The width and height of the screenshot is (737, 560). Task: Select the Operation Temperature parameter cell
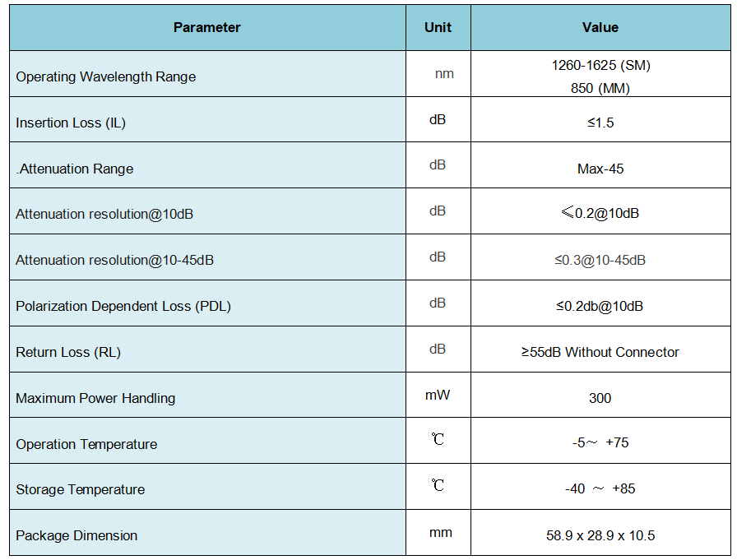tap(86, 444)
